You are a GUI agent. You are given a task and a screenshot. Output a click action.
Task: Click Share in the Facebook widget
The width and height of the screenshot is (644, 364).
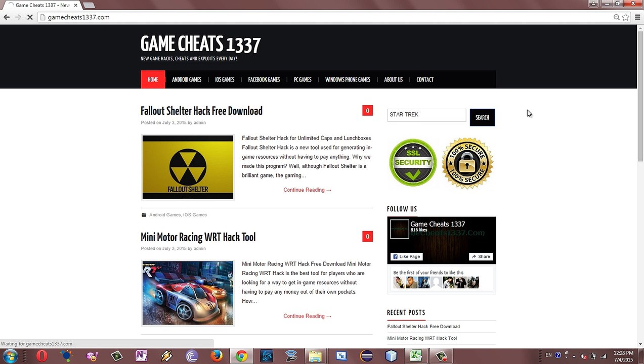point(481,256)
